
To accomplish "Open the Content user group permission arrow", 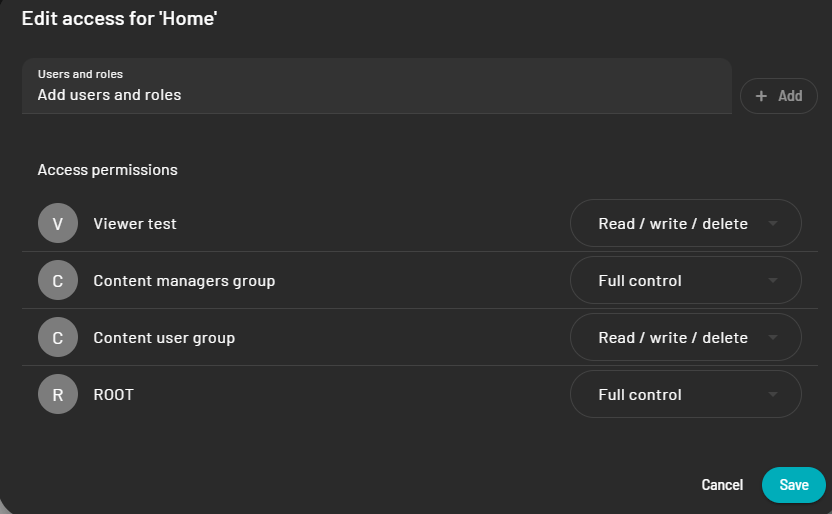I will point(773,337).
